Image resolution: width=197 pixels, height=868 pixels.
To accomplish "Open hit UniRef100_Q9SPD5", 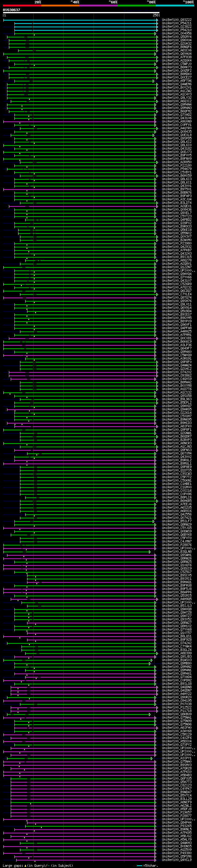I will click(177, 139).
